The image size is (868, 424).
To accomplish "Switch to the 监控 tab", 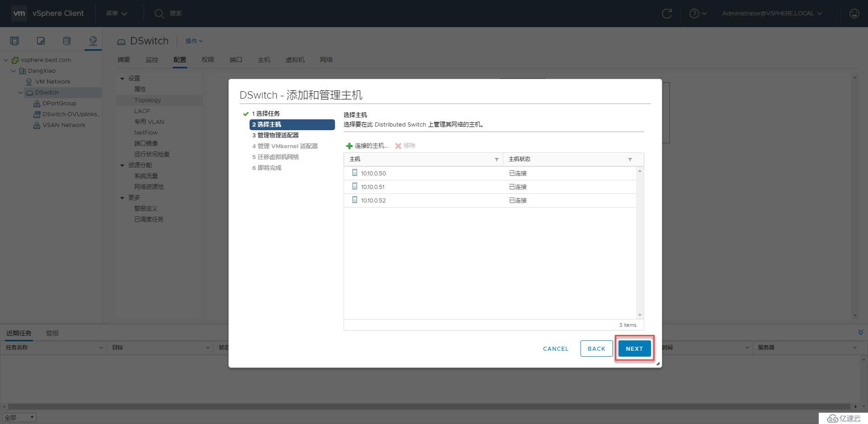I will (x=152, y=60).
